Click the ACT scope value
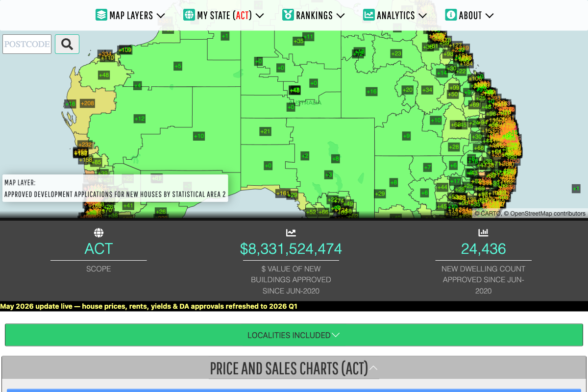Viewport: 588px width, 392px height. click(98, 249)
